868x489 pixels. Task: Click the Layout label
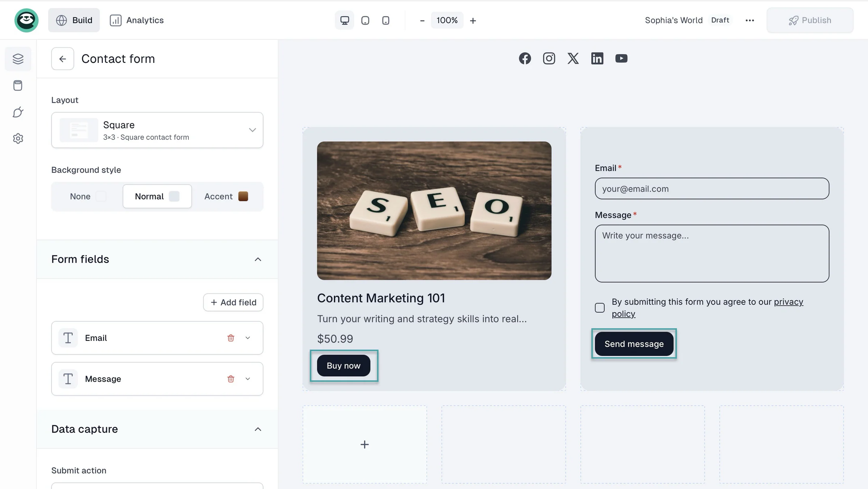pyautogui.click(x=65, y=100)
